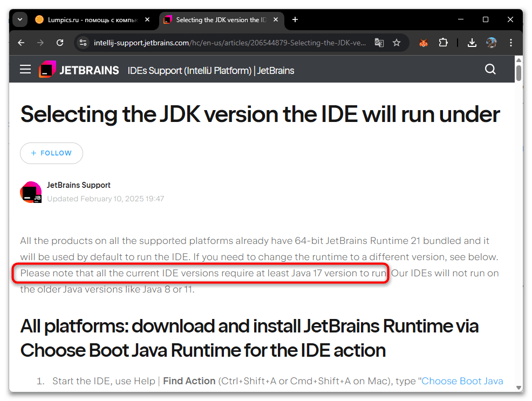Open the Extensions puzzle menu
Screen dimensions: 532x401
[x=443, y=43]
